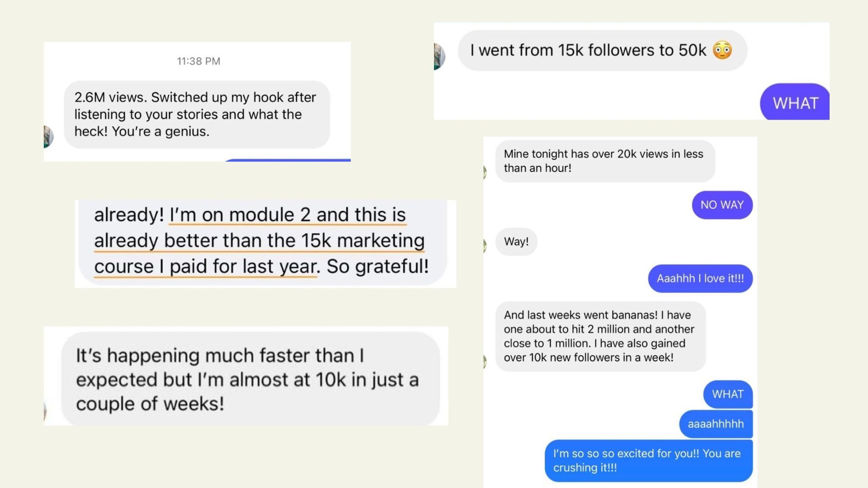Viewport: 868px width, 488px height.
Task: Select the "aaaahhhhh" reply bubble
Action: [716, 424]
